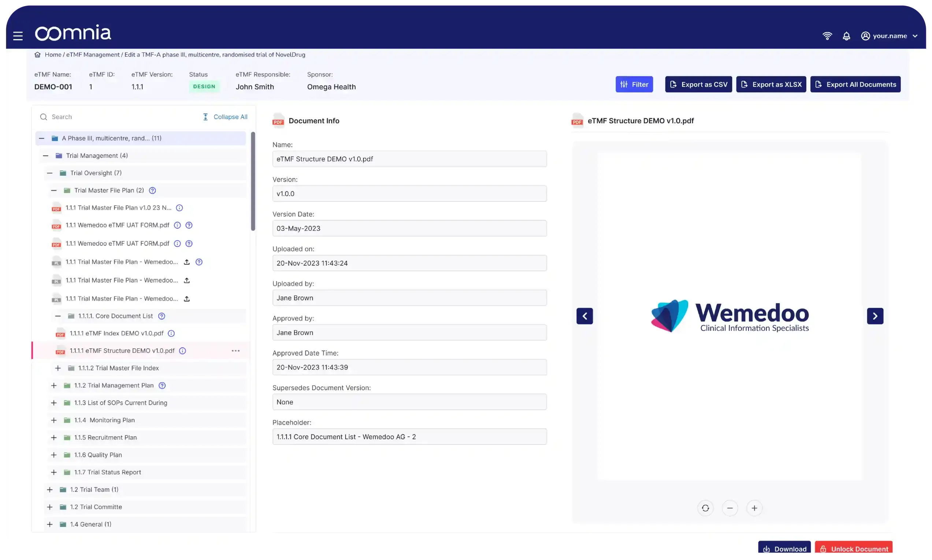932x560 pixels.
Task: Click the Placeholder field
Action: tap(409, 437)
